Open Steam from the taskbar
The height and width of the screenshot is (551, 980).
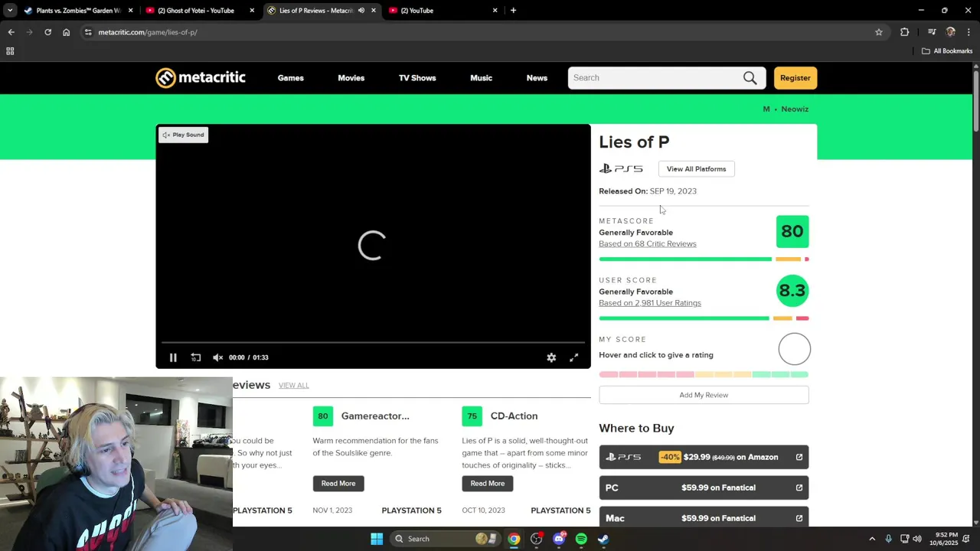pyautogui.click(x=603, y=539)
